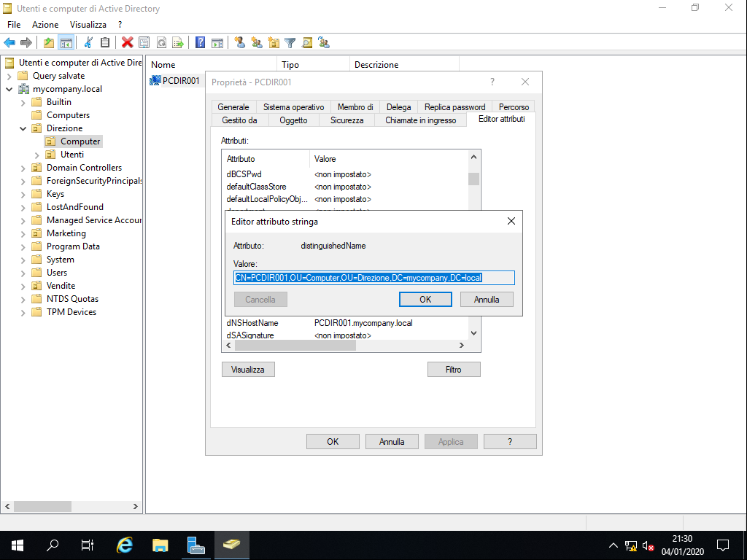Click the Cancella button in the string editor

point(260,299)
